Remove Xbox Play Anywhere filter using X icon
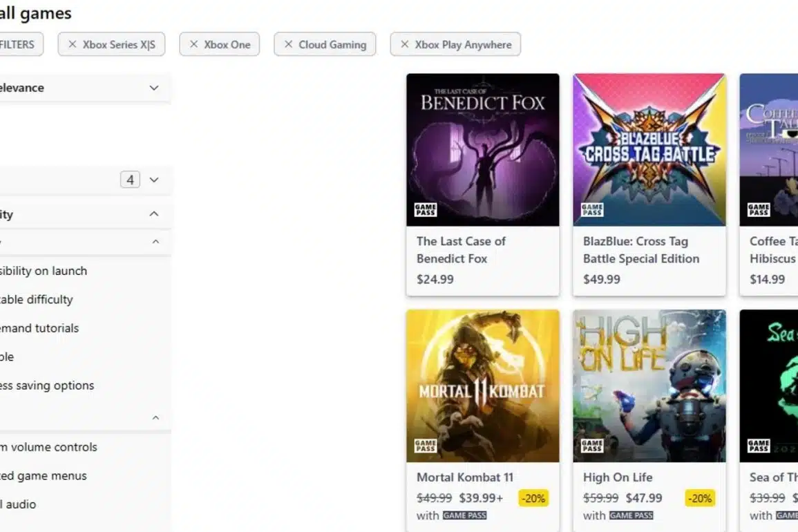 404,44
